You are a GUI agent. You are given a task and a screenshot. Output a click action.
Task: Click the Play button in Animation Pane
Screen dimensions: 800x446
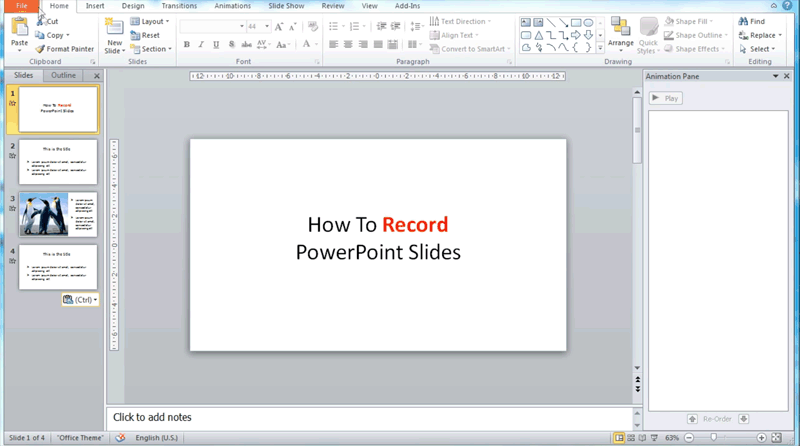(665, 98)
